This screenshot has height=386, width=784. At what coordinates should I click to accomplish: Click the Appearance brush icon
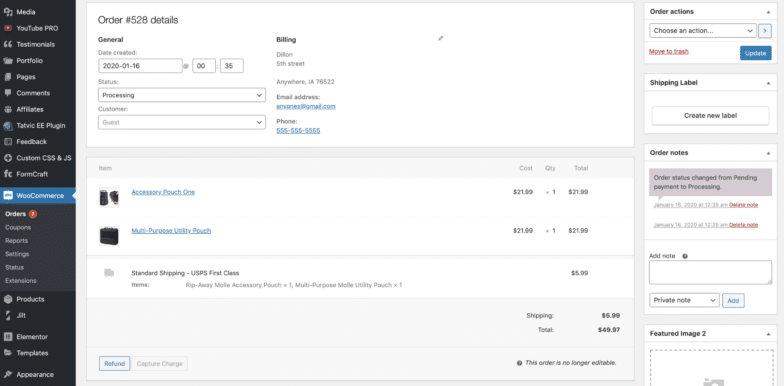pyautogui.click(x=8, y=374)
